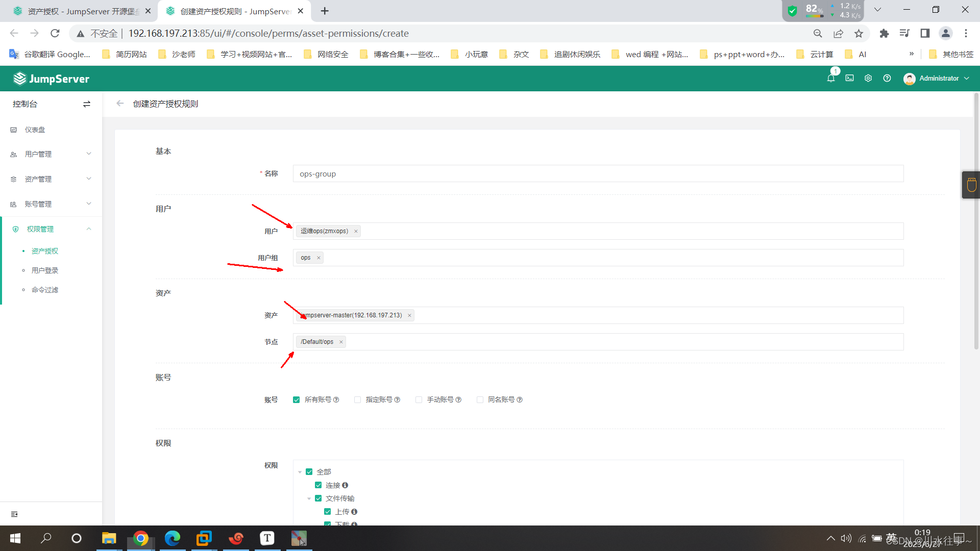Click the 名称 input field

point(598,174)
